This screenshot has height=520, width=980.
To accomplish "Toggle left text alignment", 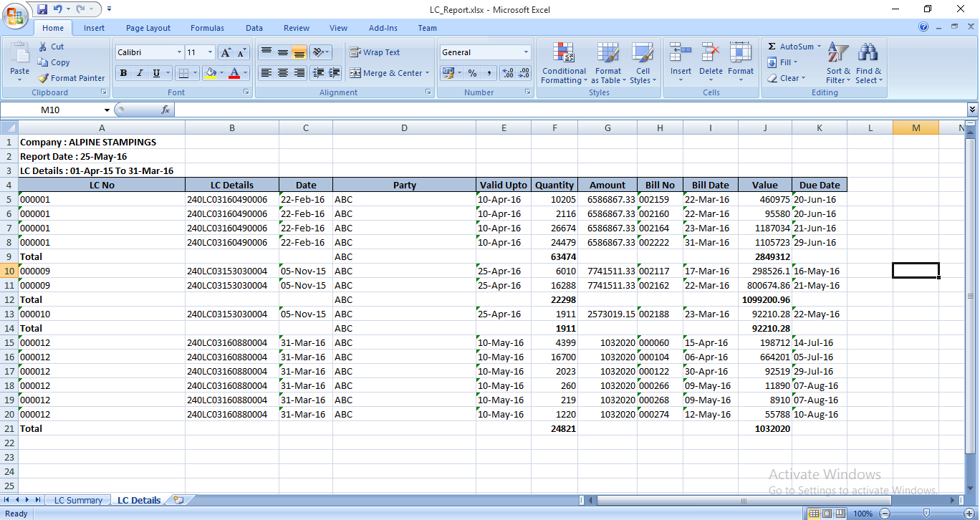I will (266, 73).
